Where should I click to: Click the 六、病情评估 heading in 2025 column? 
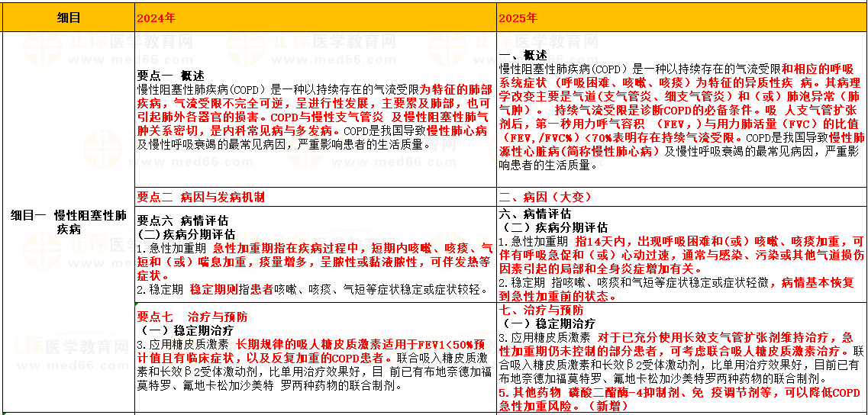[x=535, y=214]
